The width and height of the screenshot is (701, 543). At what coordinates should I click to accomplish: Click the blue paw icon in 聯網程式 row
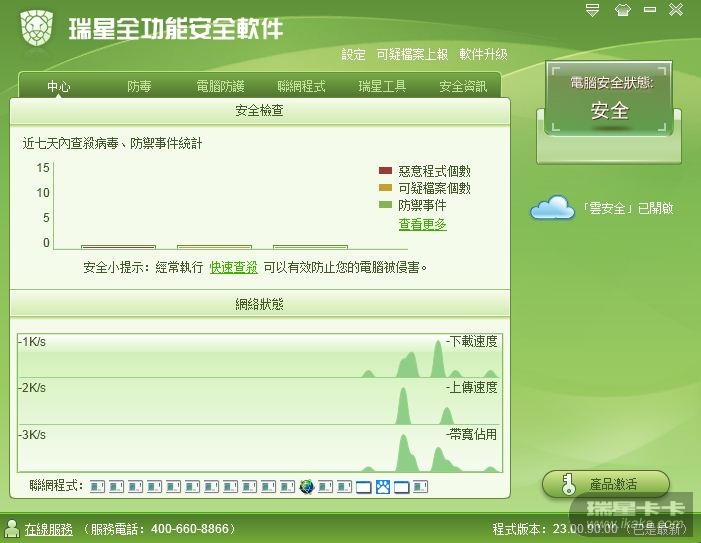[x=383, y=486]
